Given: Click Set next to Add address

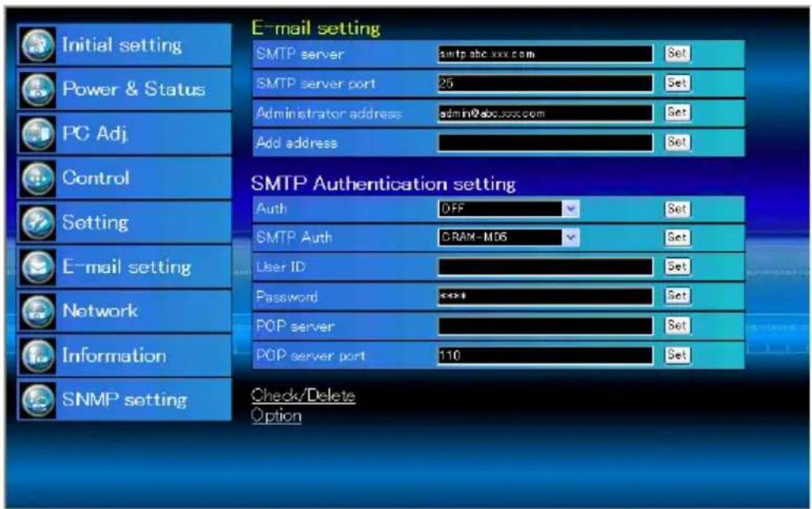Looking at the screenshot, I should (x=678, y=142).
